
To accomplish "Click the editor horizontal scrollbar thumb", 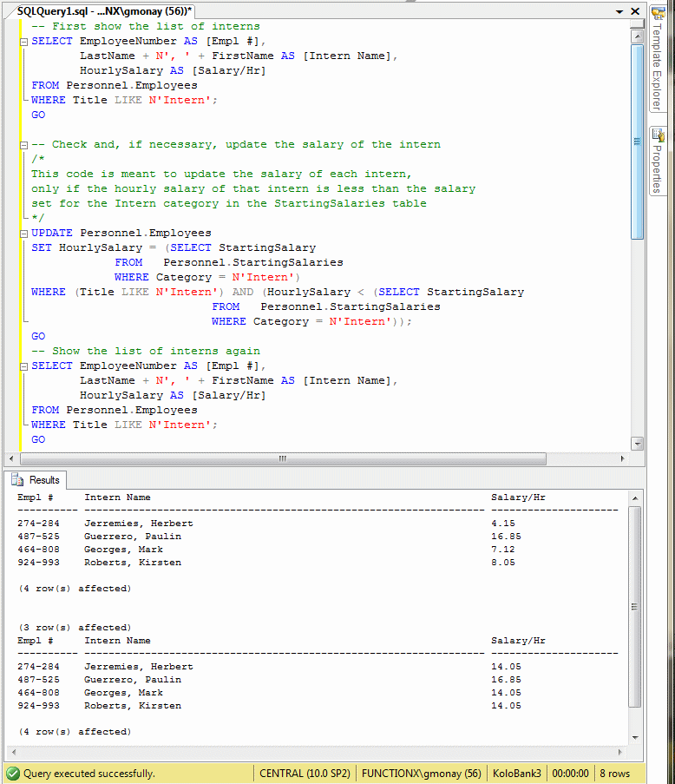I will click(283, 458).
